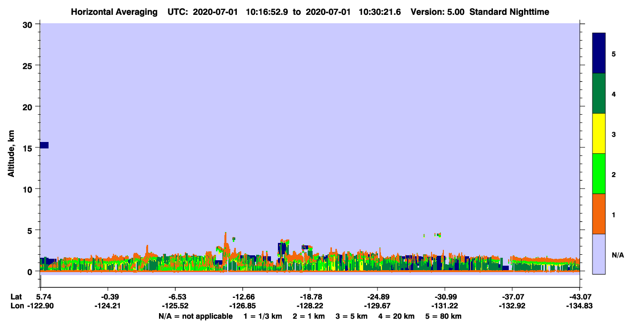Click the '4 = 20 km' legend text
Screen dimensions: 644x330
pyautogui.click(x=397, y=316)
